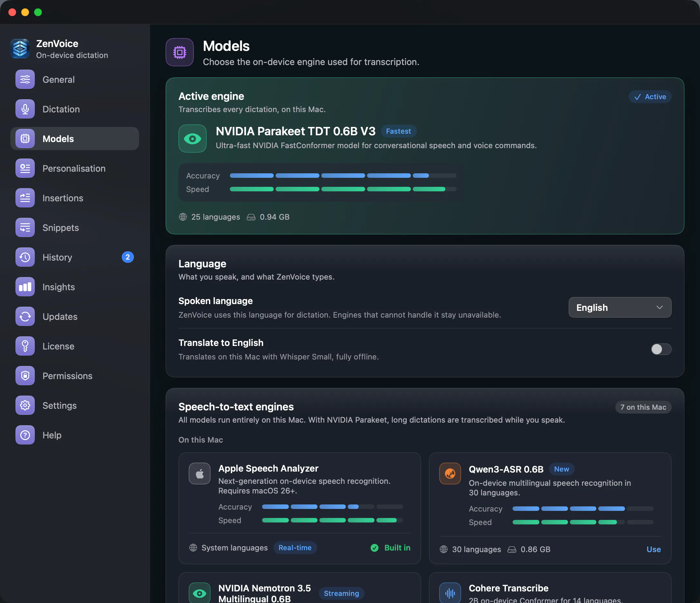Click the Apple Speech Analyzer logo
Screen dimensions: 700x603
[x=200, y=474]
